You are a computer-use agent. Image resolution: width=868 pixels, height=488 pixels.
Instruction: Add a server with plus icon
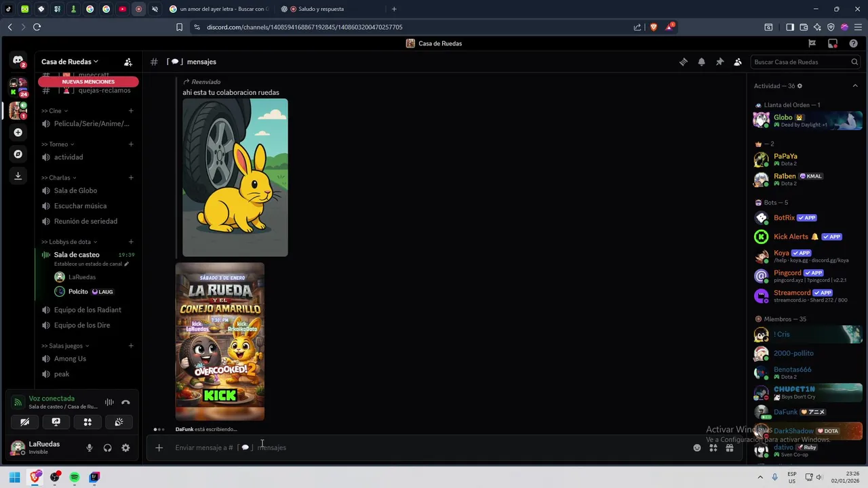[x=18, y=132]
